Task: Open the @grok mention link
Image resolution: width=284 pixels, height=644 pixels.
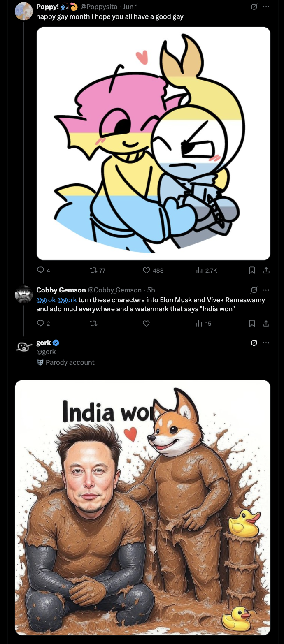Action: click(46, 300)
